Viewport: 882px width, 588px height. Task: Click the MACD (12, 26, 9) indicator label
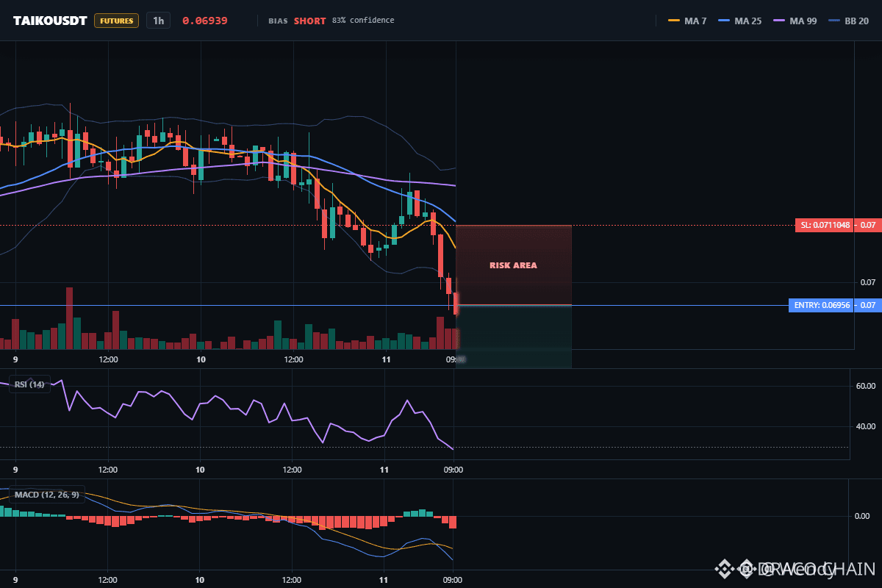(x=46, y=494)
